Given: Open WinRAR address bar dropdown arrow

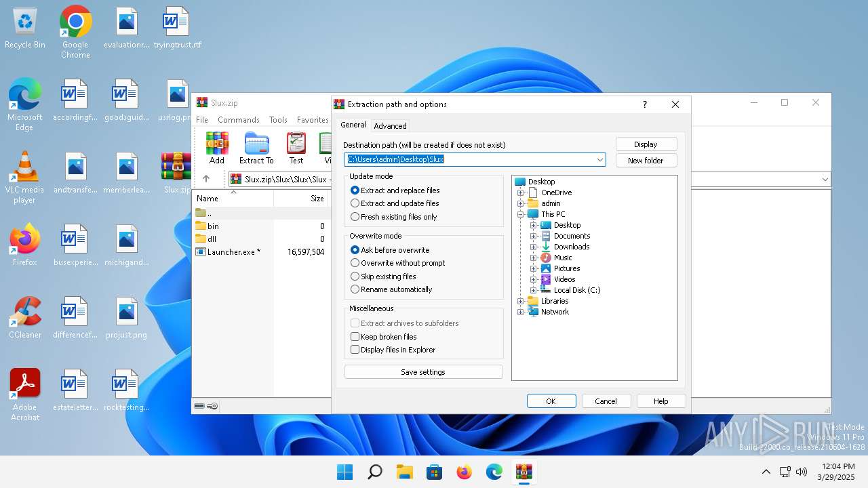Looking at the screenshot, I should point(825,180).
